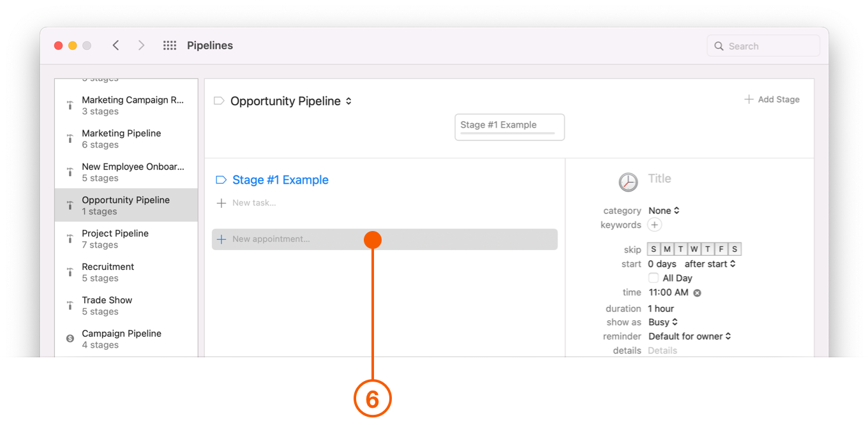Click the hammer icon beside Project Pipeline
This screenshot has height=425, width=868.
click(x=70, y=239)
